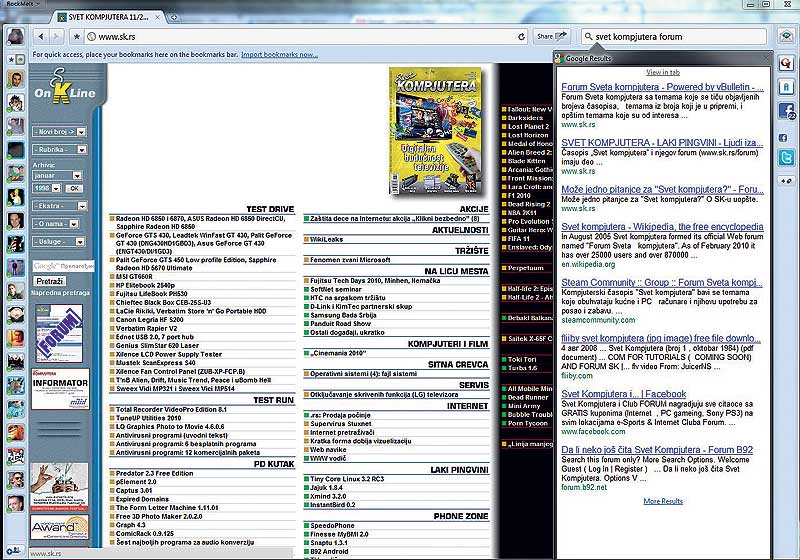800x560 pixels.
Task: Open the Svet Kompjutera magazine cover
Action: (x=435, y=131)
